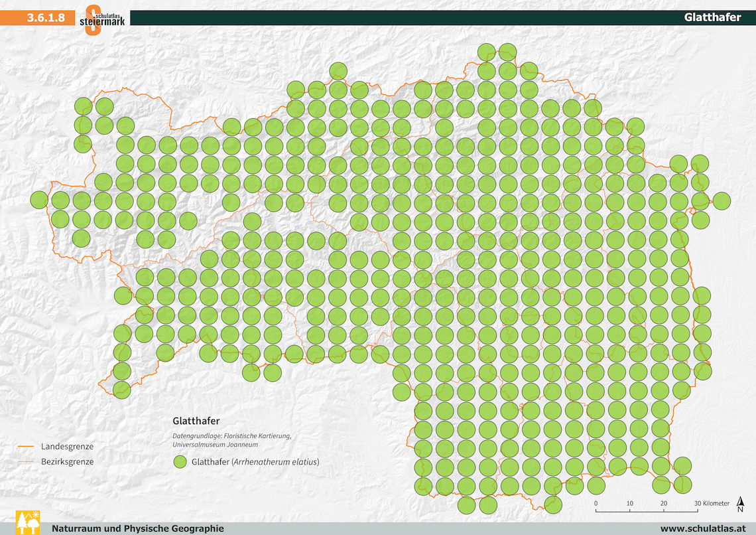Click the 0 mark on the scale bar

point(596,503)
